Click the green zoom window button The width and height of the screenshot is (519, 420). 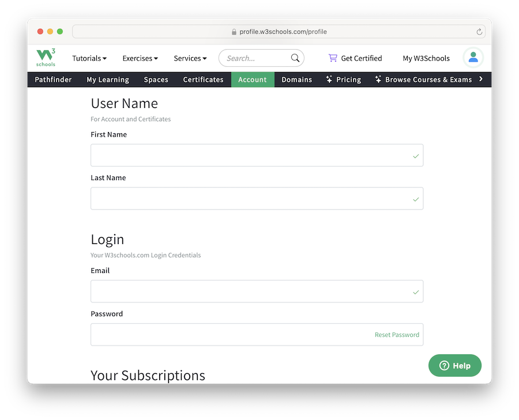(60, 32)
